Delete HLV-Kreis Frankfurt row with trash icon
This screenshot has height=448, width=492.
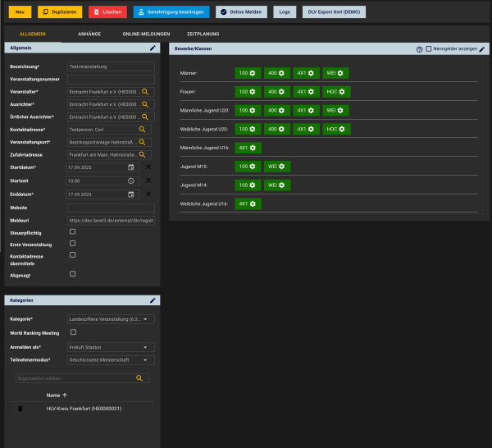pyautogui.click(x=20, y=409)
